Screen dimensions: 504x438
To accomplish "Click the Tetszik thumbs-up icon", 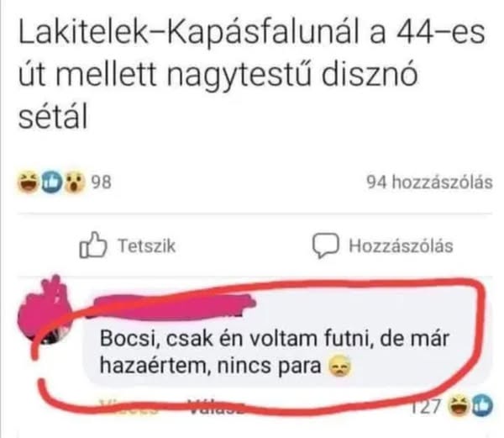I will click(x=92, y=245).
